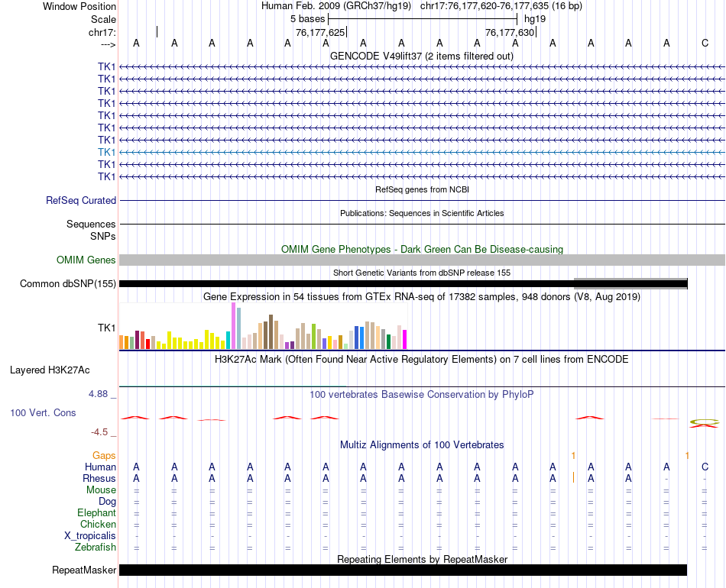Open the GTEx Gene Expression track title
The width and height of the screenshot is (726, 588).
coord(422,296)
